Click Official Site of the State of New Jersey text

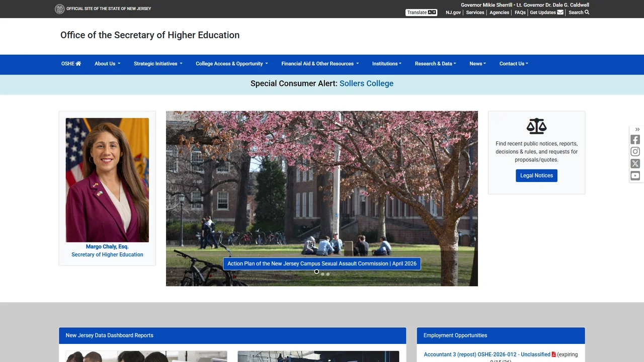[109, 9]
